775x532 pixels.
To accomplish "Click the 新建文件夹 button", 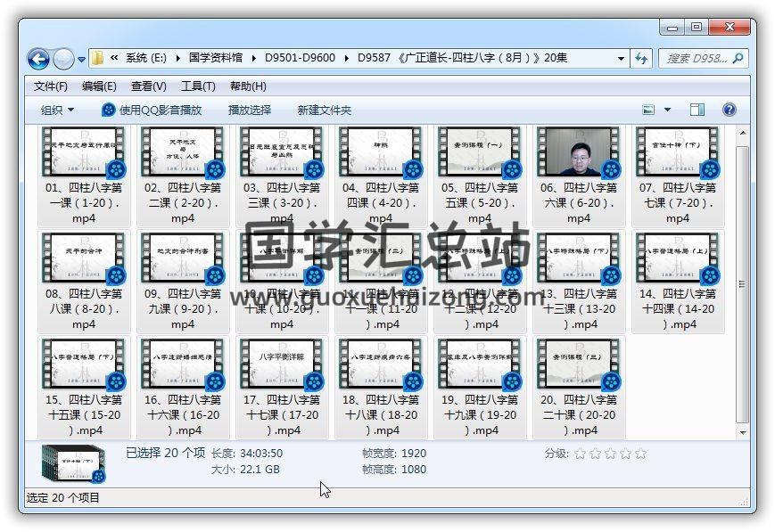I will pos(324,110).
